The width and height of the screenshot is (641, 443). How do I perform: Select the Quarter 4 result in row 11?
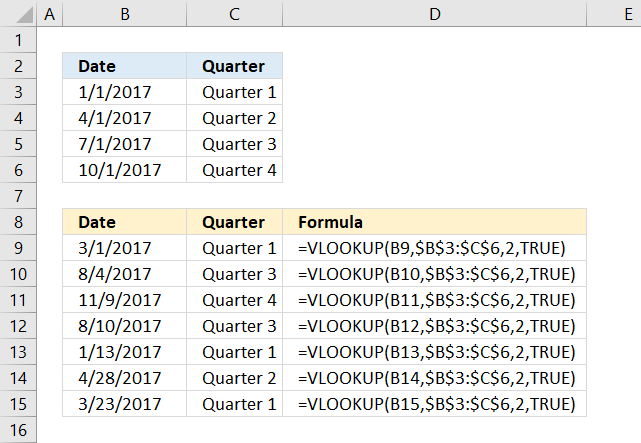234,300
